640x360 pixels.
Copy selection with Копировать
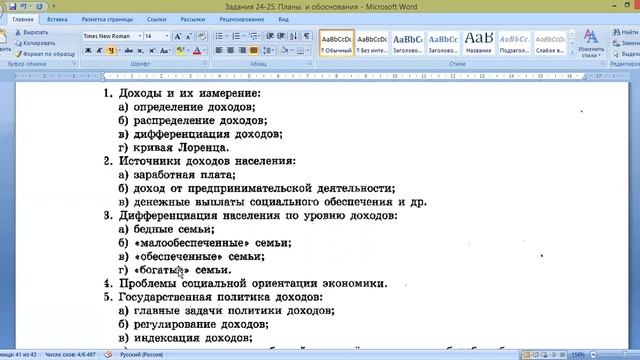coord(35,43)
